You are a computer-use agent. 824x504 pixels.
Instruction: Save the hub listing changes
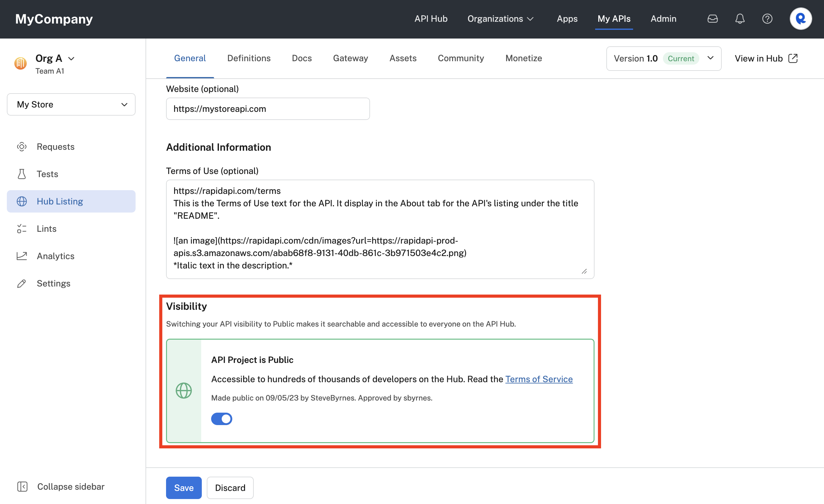tap(184, 488)
